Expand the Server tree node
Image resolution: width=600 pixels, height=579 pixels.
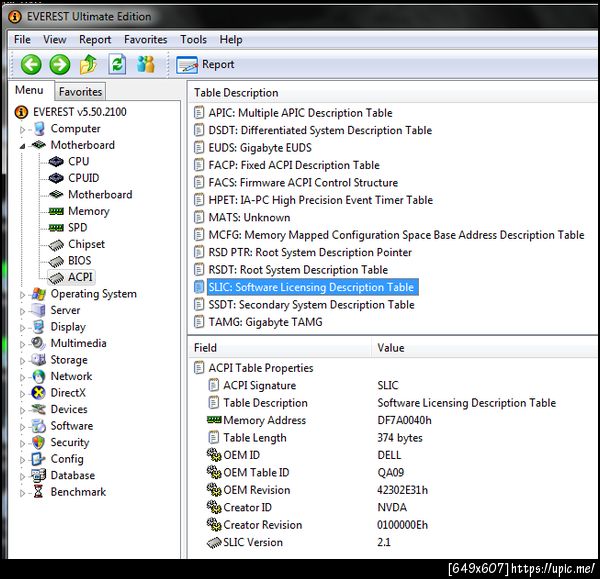22,311
